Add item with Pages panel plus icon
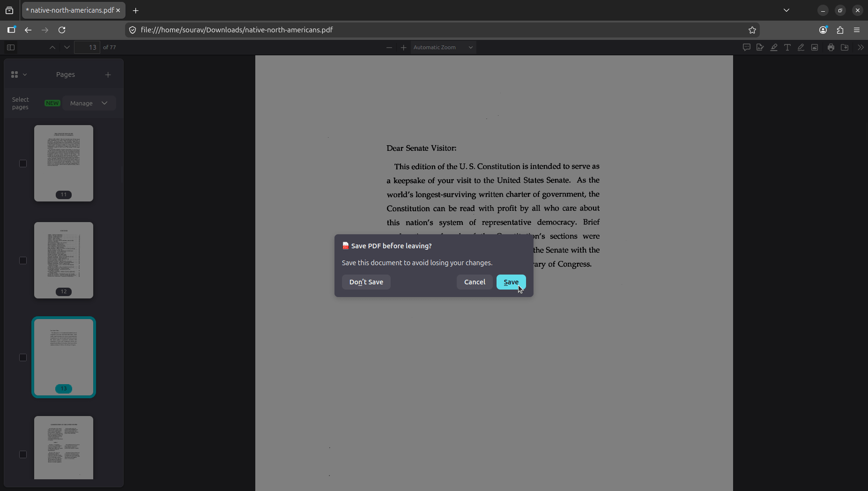 108,74
